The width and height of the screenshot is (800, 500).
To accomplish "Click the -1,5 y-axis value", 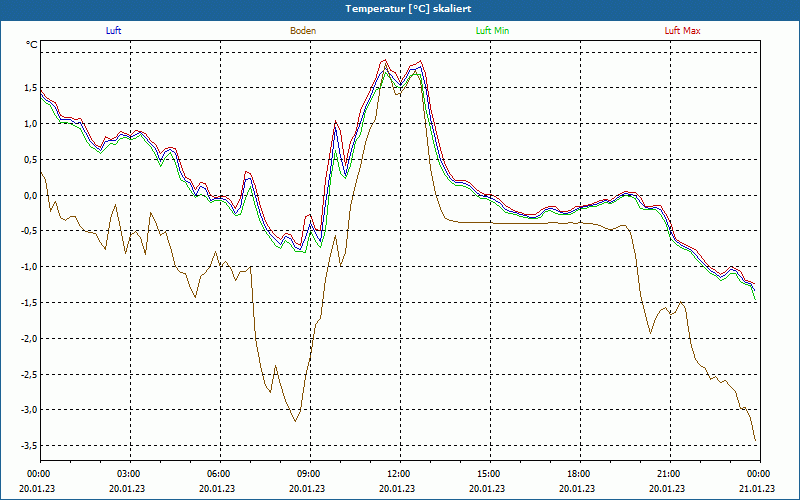I will point(30,303).
